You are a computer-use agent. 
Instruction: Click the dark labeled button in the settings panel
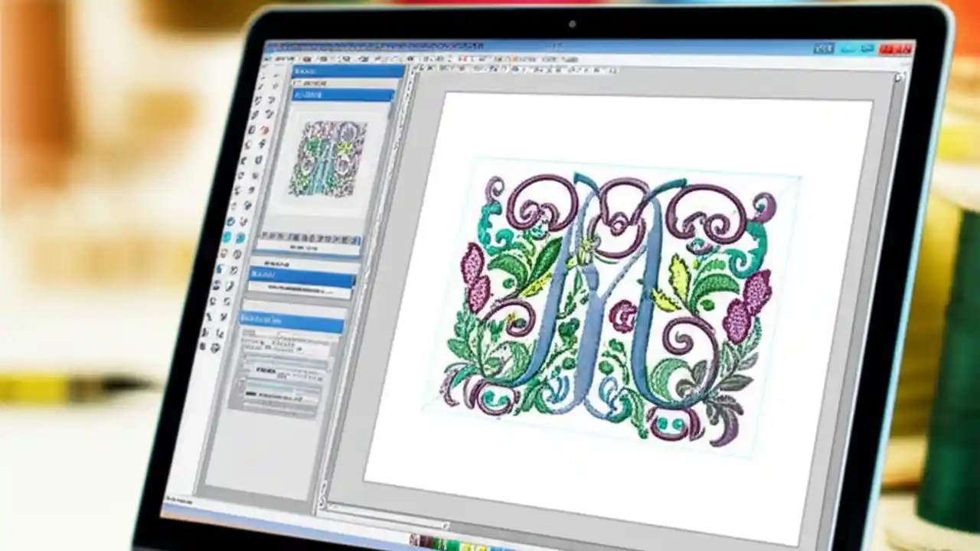pos(264,371)
